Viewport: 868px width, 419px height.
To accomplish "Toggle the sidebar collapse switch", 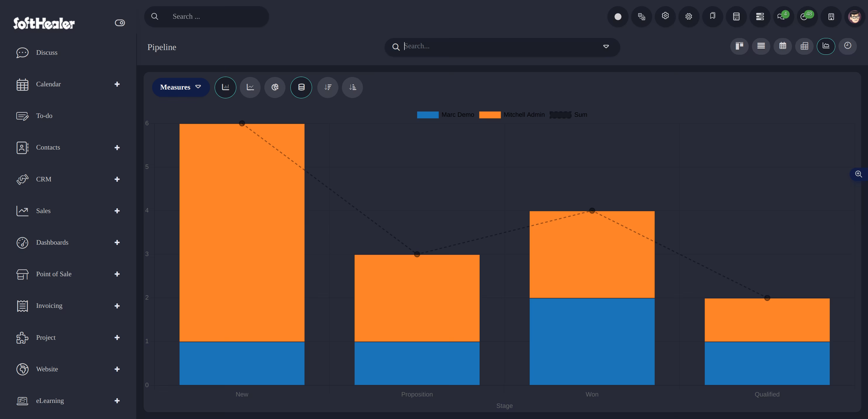I will [120, 23].
